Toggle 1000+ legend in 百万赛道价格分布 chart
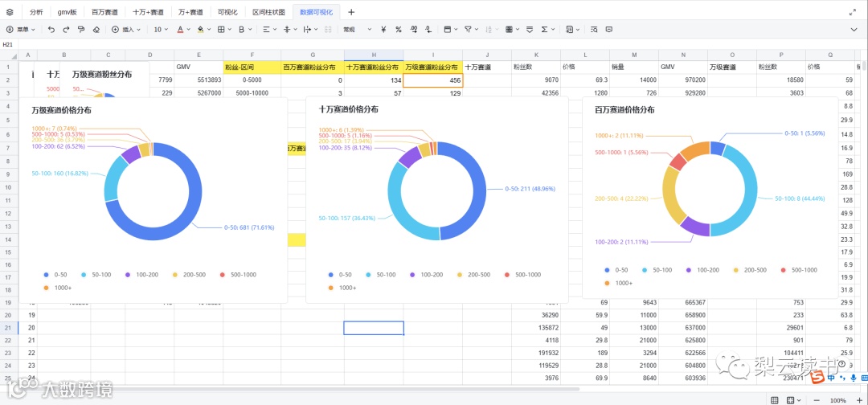The height and width of the screenshot is (405, 868). pyautogui.click(x=618, y=283)
